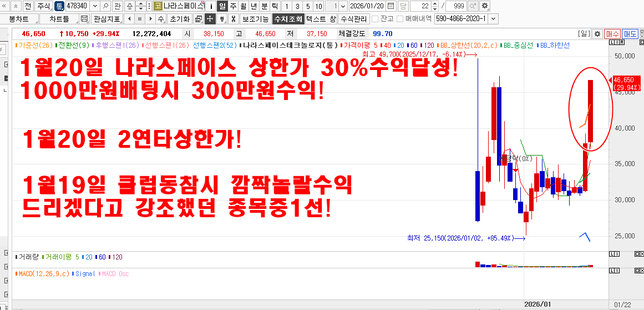Tick the 매매내역 checkbox
644x310 pixels.
pos(400,19)
